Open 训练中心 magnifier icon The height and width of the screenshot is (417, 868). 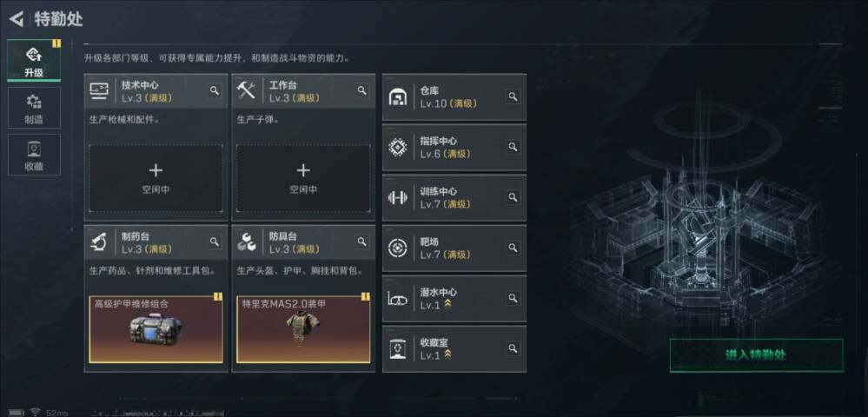point(514,198)
